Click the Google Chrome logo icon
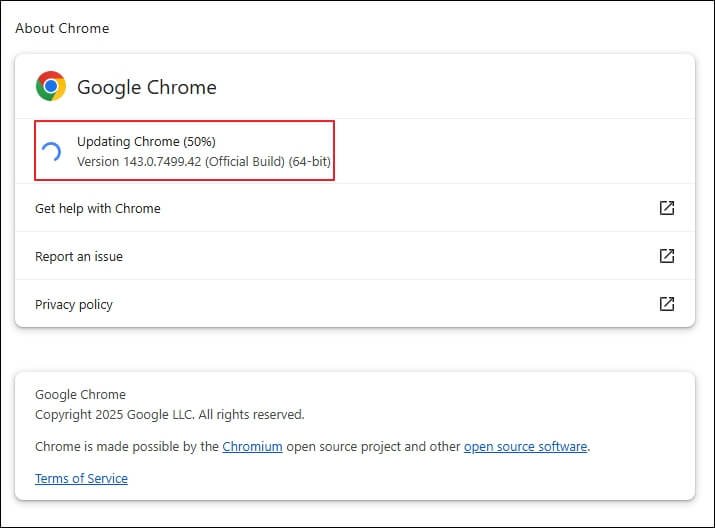 51,86
